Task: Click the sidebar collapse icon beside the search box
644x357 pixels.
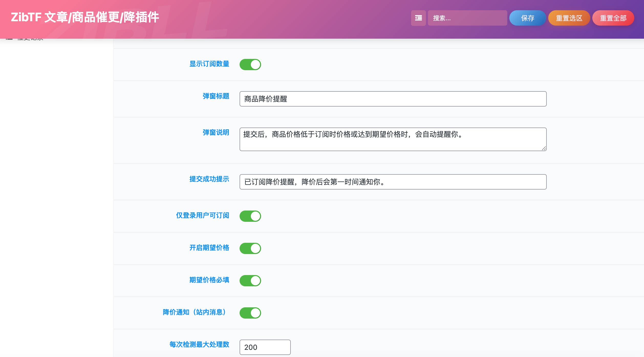Action: (x=418, y=18)
